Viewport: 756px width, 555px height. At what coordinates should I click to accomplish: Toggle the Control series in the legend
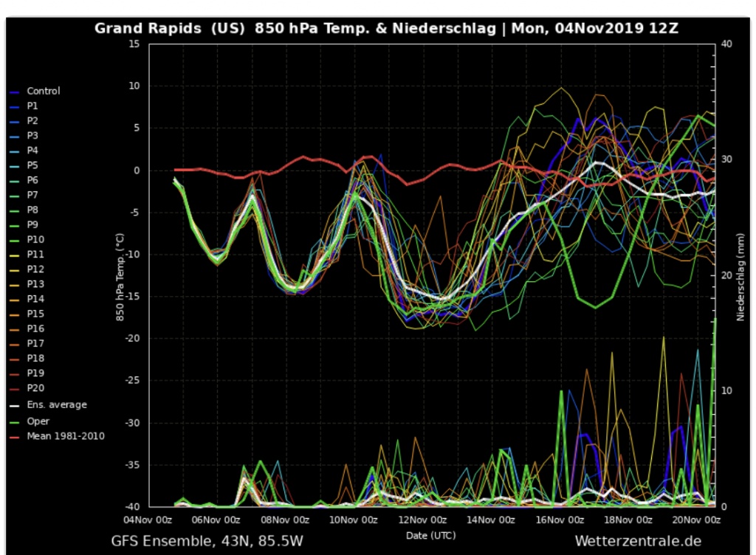[x=43, y=92]
